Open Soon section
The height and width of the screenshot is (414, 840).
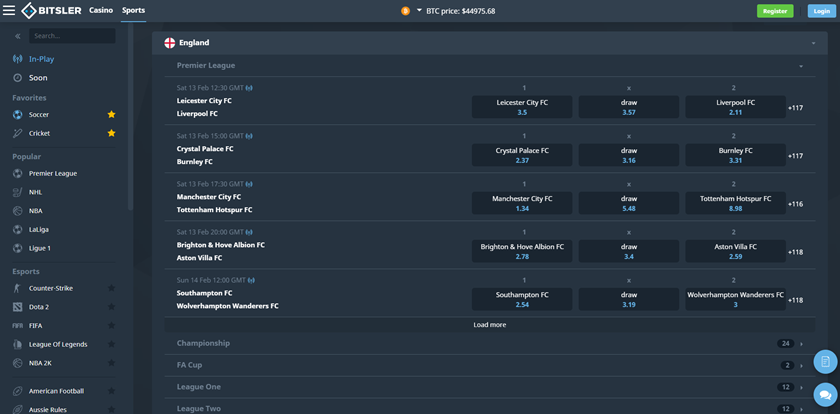(x=38, y=78)
